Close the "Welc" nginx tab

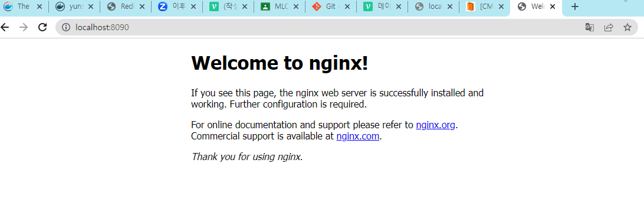553,6
